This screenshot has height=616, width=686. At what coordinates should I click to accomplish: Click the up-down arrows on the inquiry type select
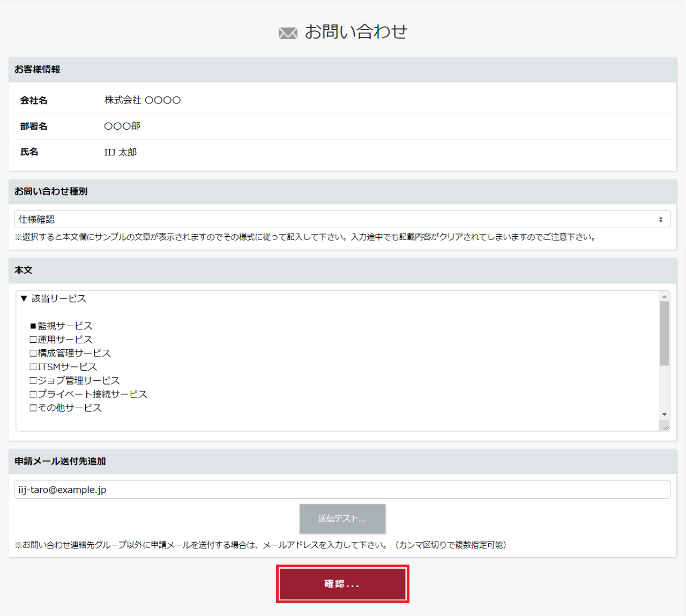[660, 220]
